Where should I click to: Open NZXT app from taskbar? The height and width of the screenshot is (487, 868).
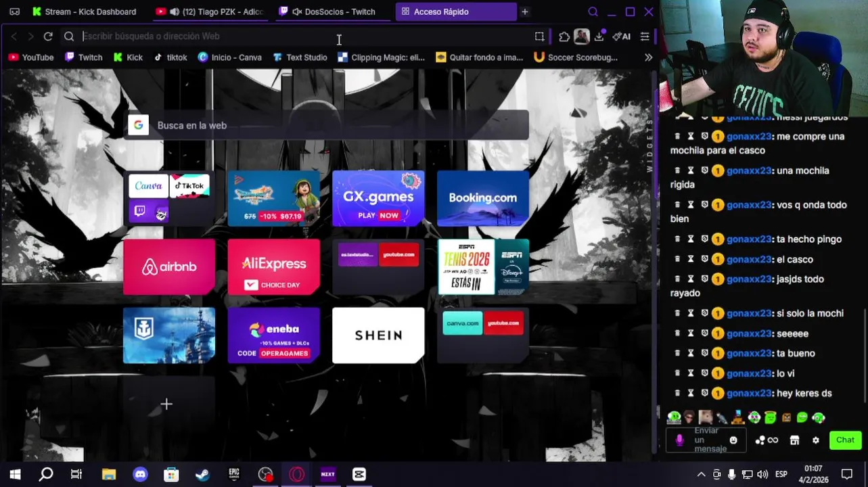pos(327,475)
